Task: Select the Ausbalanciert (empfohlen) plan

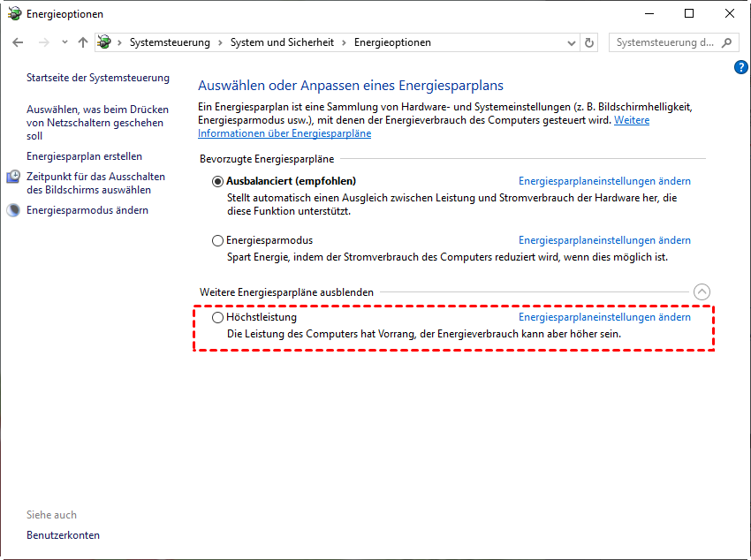Action: tap(217, 181)
